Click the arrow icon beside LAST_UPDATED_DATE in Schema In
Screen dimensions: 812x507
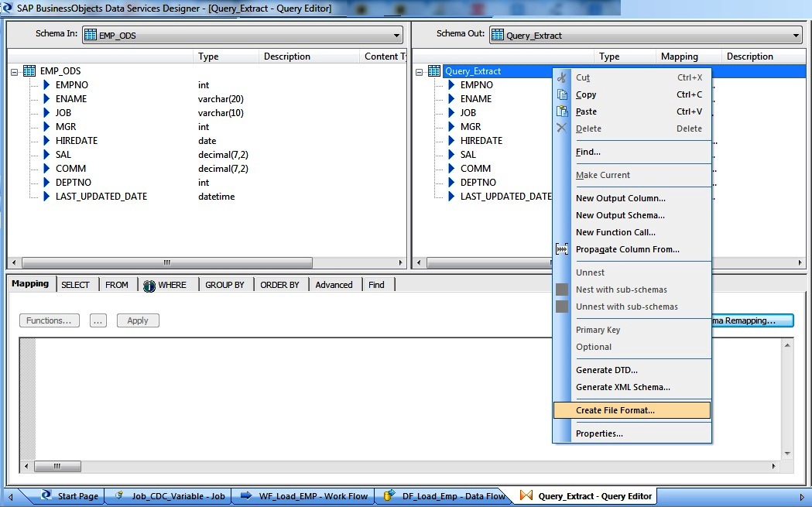point(46,197)
